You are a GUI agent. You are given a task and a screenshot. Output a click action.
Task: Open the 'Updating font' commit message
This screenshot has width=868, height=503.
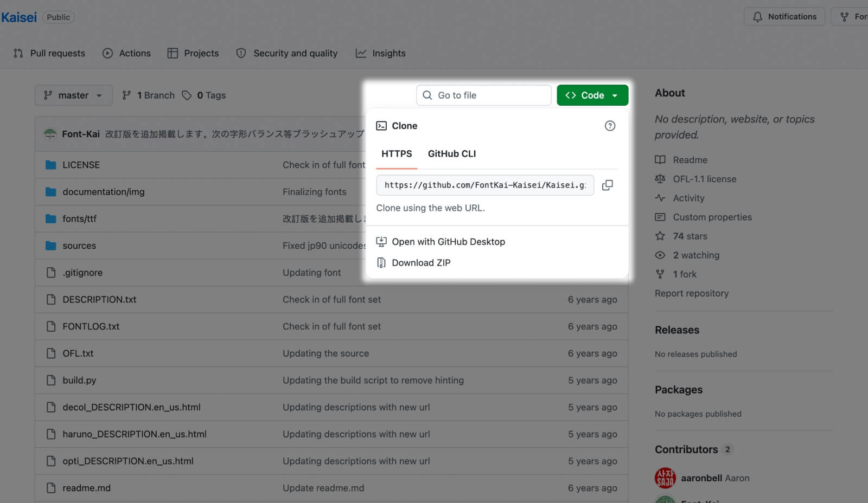click(x=311, y=273)
